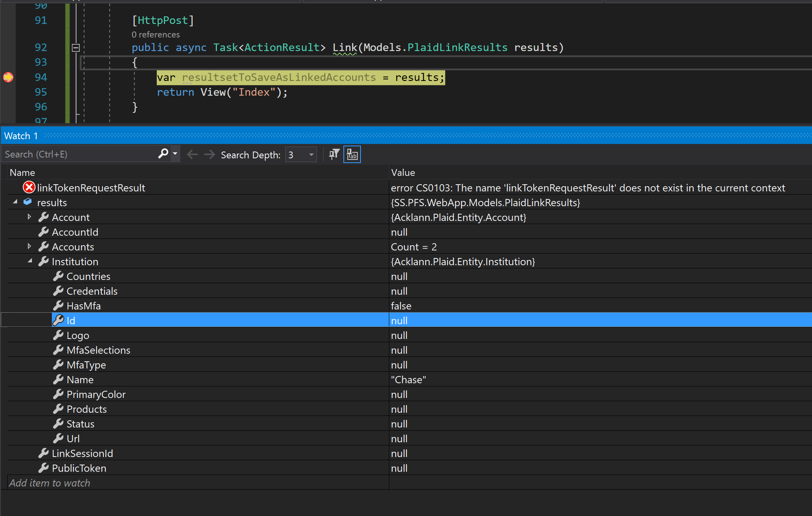Collapse the Institution property node

pyautogui.click(x=30, y=261)
